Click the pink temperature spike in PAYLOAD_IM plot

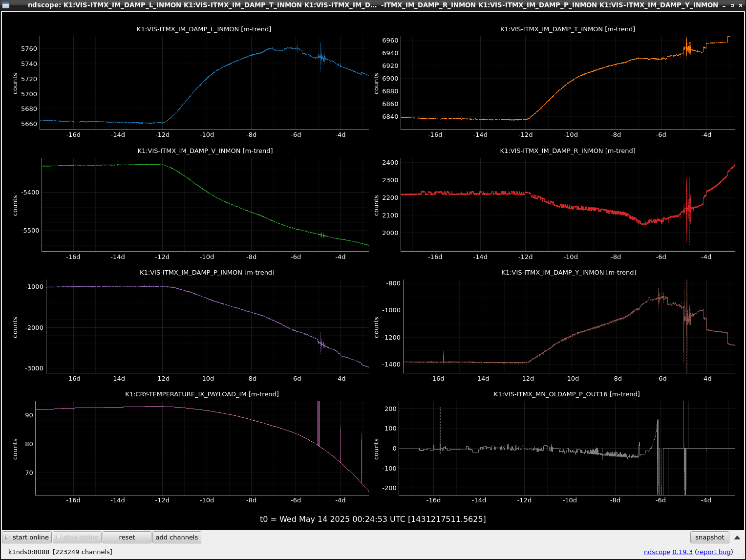(319, 423)
